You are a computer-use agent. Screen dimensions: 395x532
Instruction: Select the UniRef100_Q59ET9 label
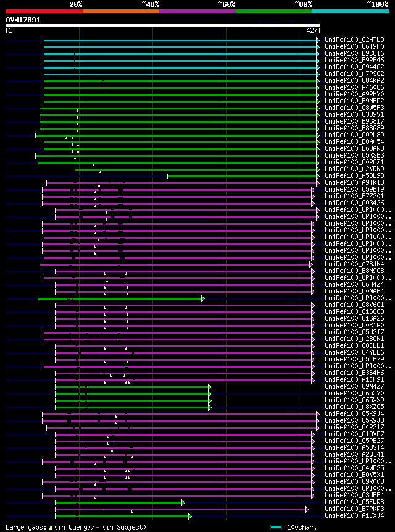point(354,189)
